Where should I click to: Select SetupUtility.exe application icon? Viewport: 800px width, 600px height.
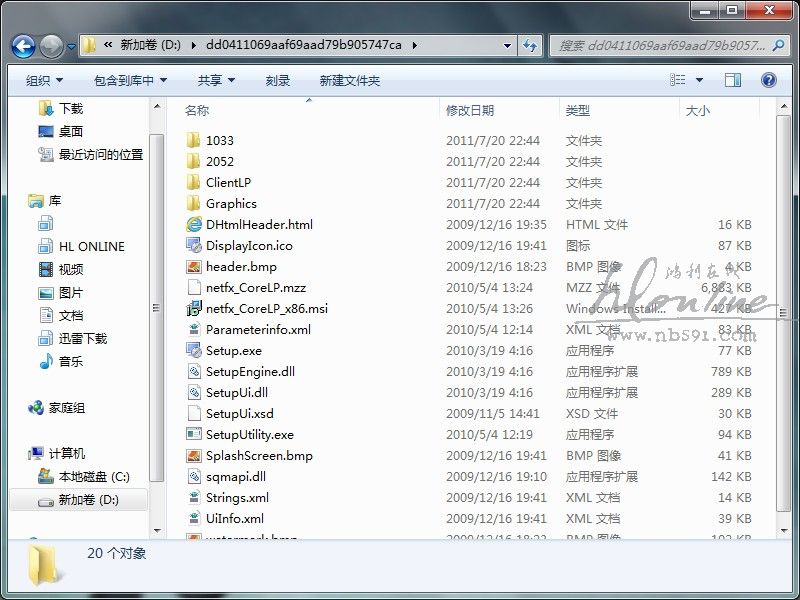tap(194, 434)
